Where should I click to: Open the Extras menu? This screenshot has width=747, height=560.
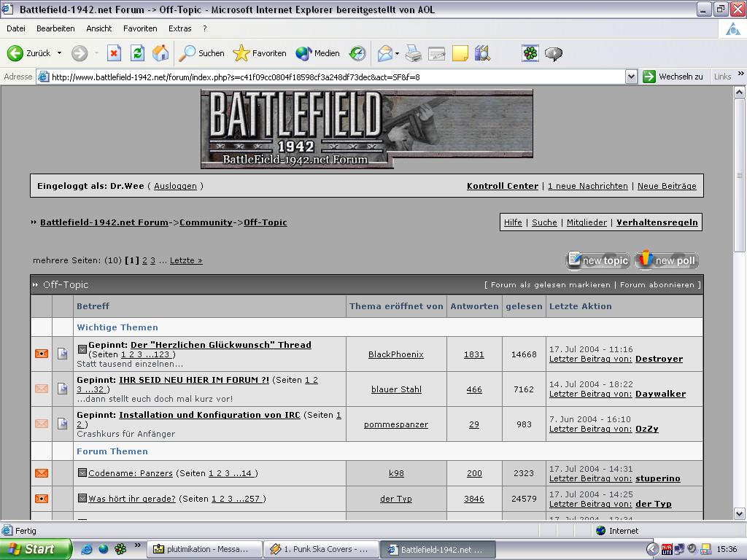(179, 28)
